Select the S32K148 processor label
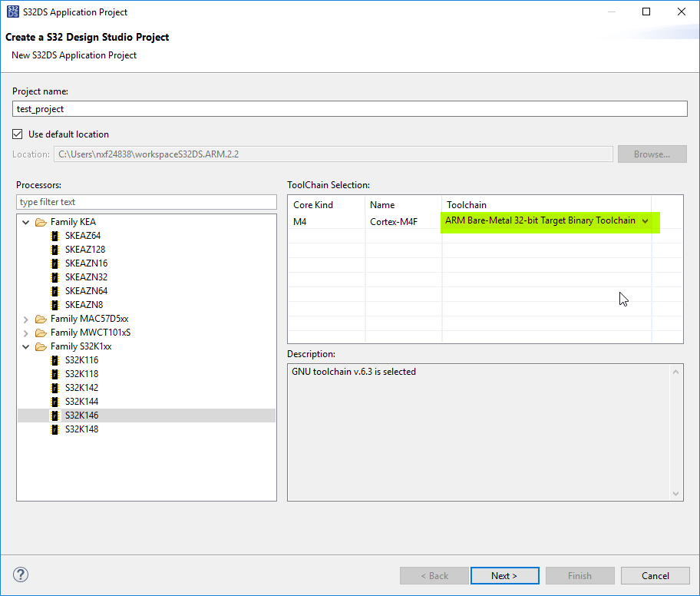Viewport: 700px width, 596px height. tap(81, 429)
